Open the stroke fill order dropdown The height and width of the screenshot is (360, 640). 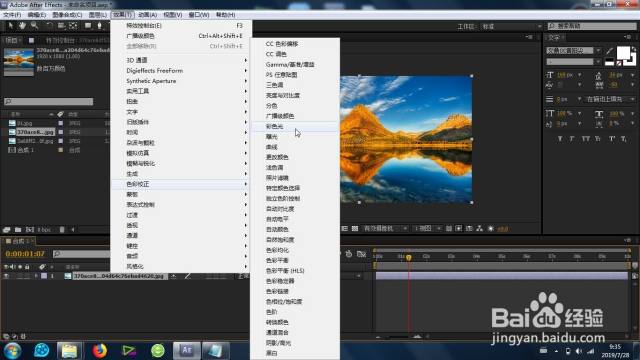[610, 99]
